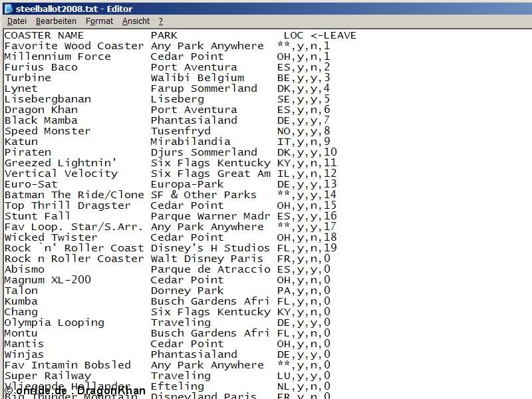The height and width of the screenshot is (399, 532).
Task: Click 'Efteling' park name
Action: [178, 386]
